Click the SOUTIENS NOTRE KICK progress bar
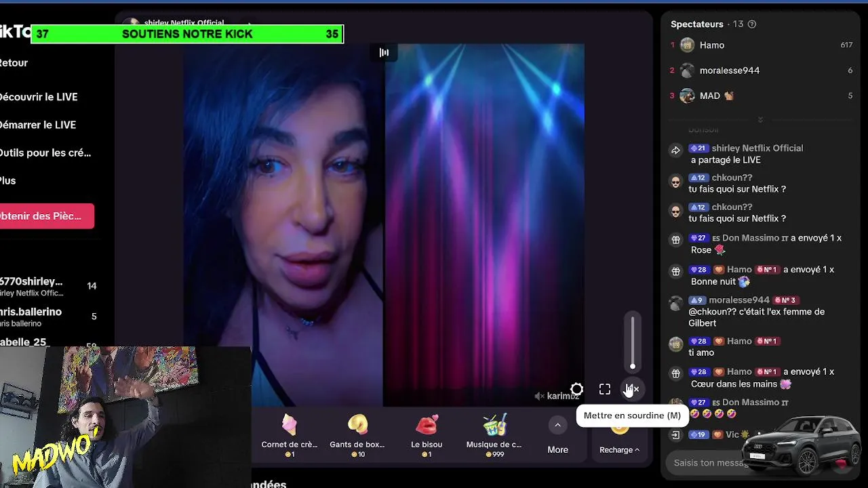This screenshot has height=488, width=868. click(187, 34)
